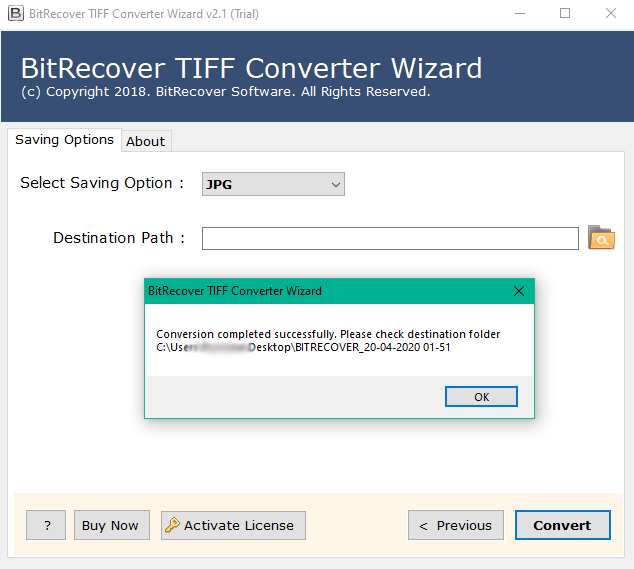Click Activate License with the key icon
The height and width of the screenshot is (569, 634).
(233, 525)
